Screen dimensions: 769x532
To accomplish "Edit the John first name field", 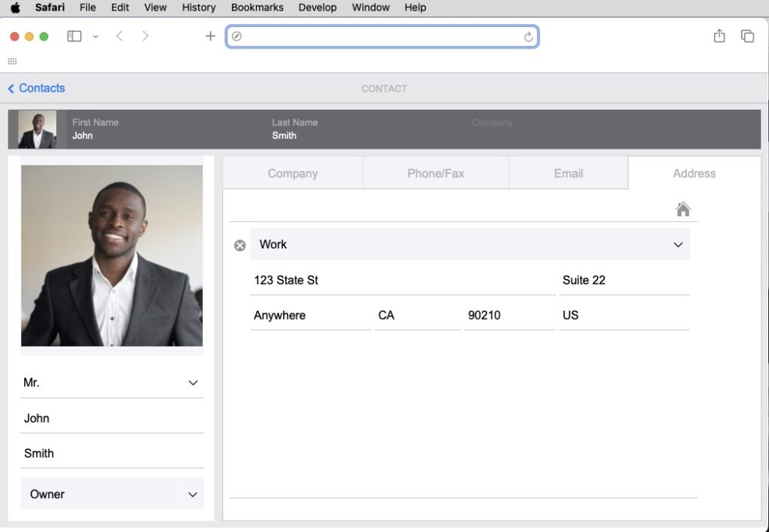I will coord(112,419).
